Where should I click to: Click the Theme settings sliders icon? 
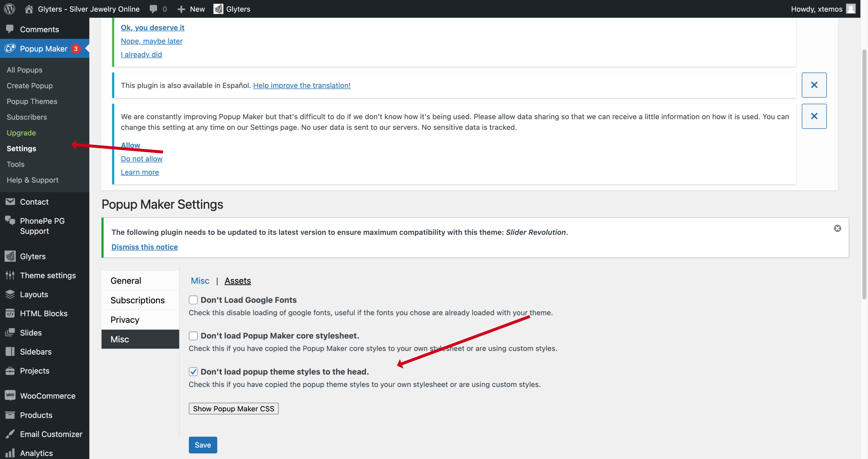coord(10,275)
